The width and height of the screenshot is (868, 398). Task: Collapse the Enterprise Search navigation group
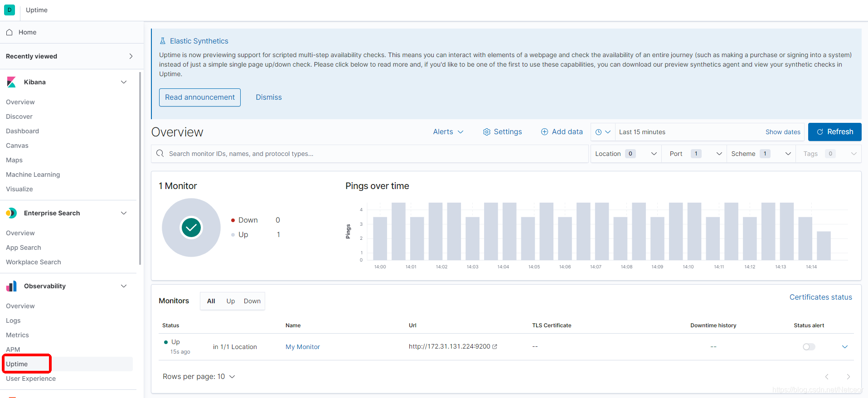point(124,213)
